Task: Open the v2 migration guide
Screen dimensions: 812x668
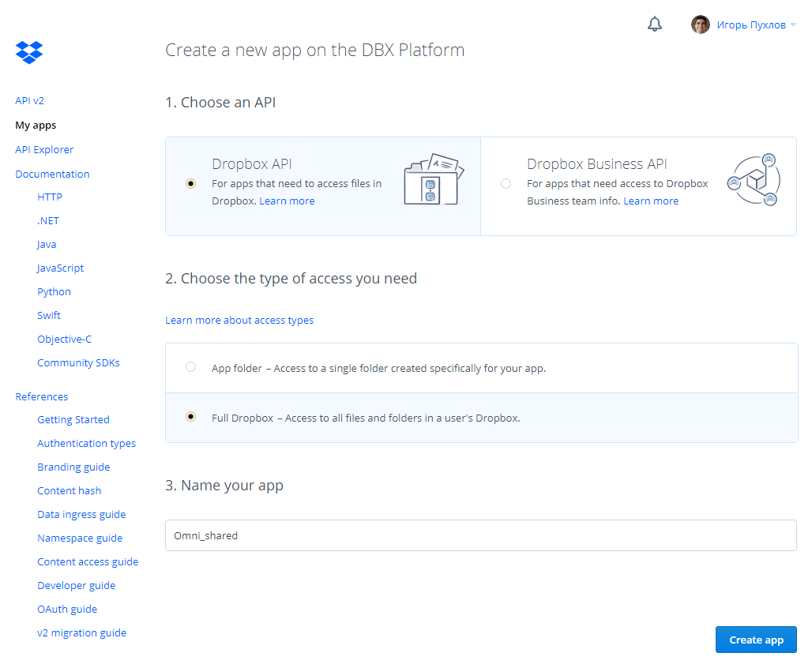Action: 82,633
